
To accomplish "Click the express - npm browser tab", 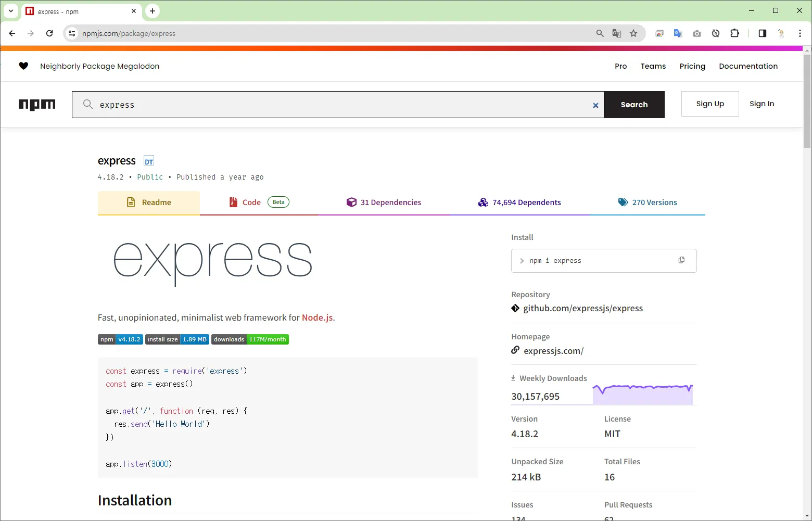I will [x=81, y=11].
